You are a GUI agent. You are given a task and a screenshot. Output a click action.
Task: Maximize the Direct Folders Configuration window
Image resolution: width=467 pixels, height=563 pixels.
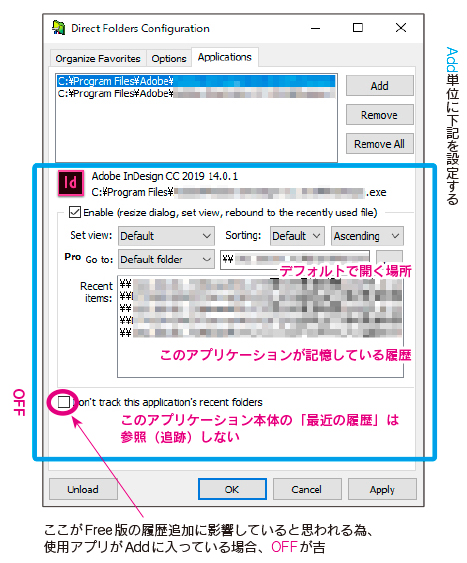[358, 28]
